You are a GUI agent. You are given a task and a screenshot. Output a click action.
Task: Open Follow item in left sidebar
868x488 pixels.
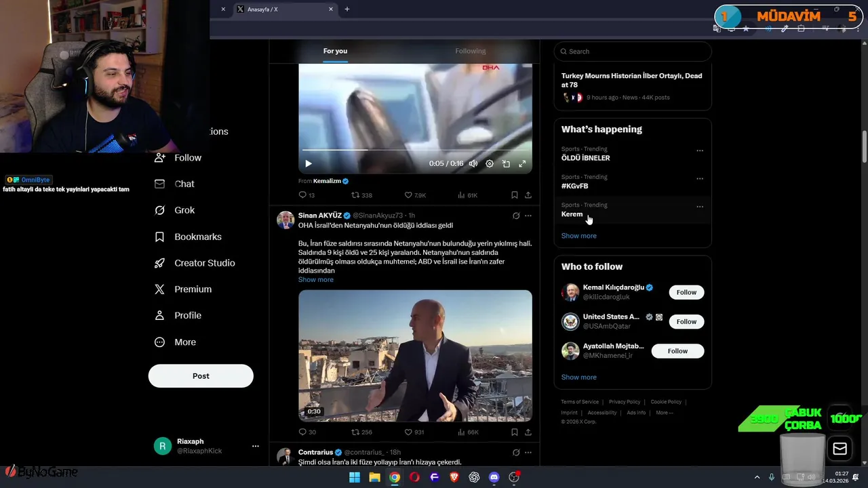(178, 157)
